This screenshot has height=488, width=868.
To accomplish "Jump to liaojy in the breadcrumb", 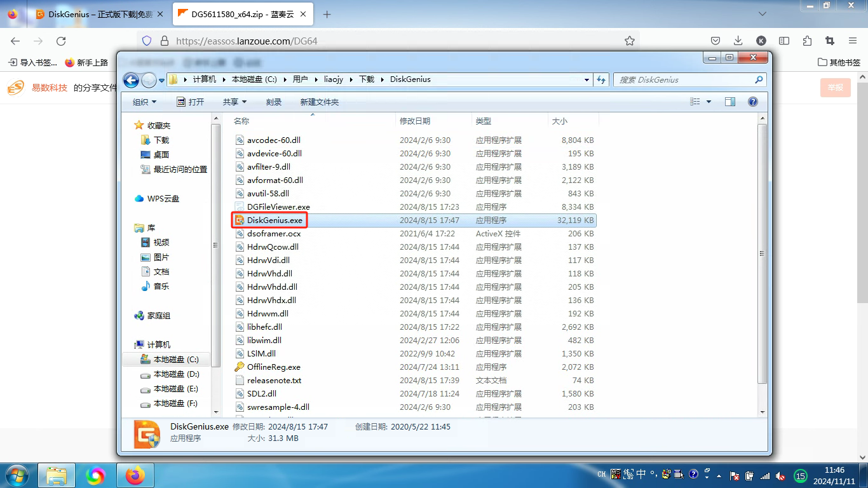I will click(334, 80).
